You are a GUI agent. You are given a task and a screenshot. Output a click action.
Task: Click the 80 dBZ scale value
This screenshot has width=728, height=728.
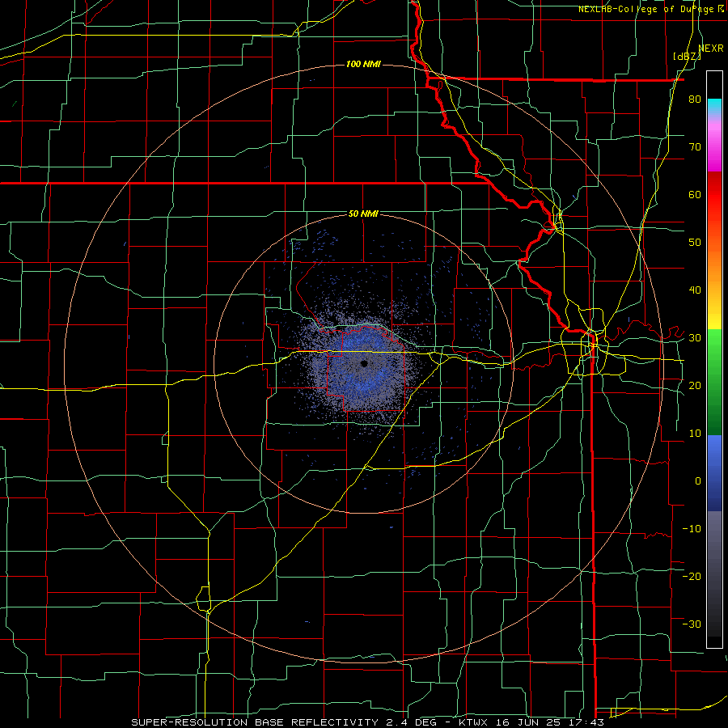click(x=695, y=99)
